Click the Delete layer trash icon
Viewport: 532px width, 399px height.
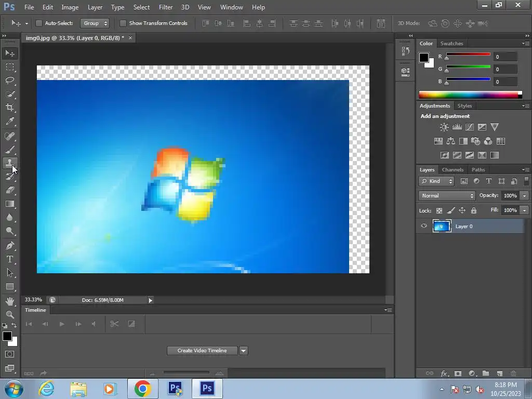[513, 373]
